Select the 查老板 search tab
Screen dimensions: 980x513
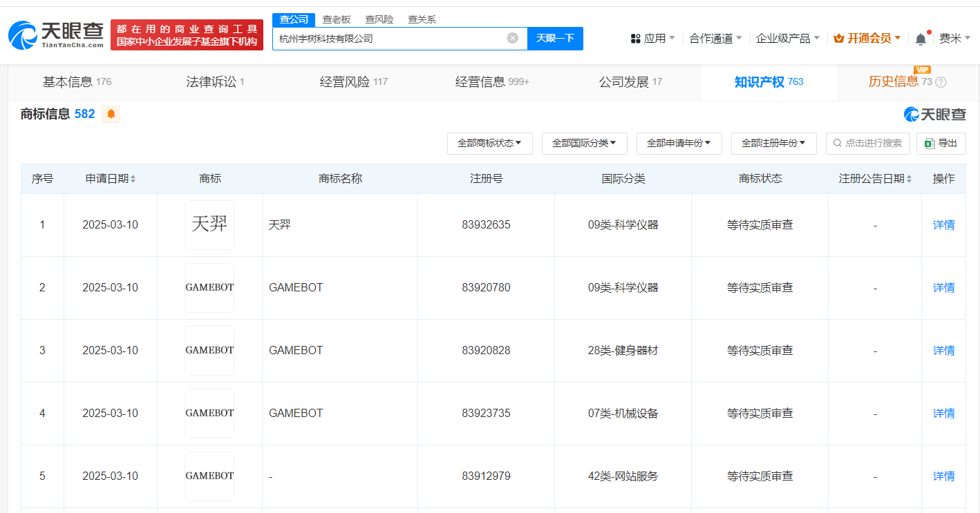(x=337, y=19)
